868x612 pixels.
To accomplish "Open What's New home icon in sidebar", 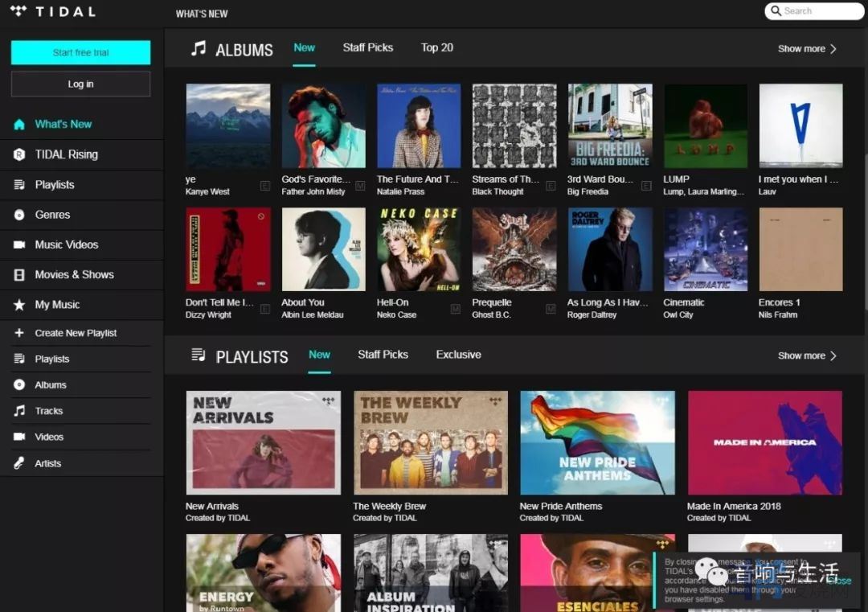I will [19, 125].
